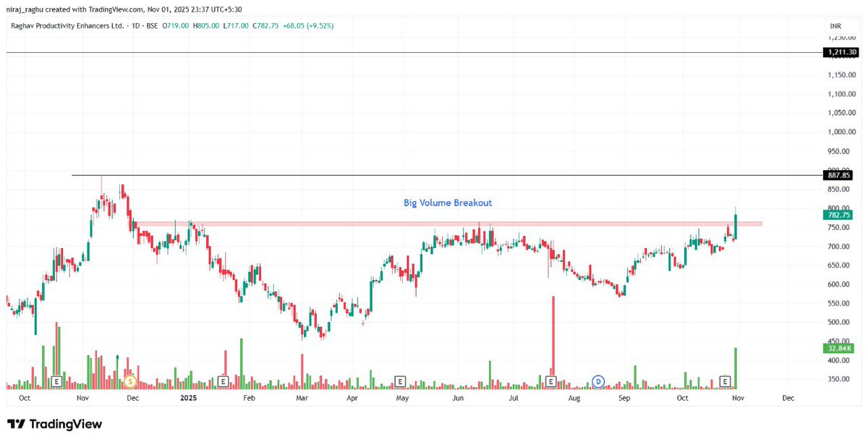The height and width of the screenshot is (442, 868).
Task: Click the green 782.75 price tag
Action: pos(840,214)
